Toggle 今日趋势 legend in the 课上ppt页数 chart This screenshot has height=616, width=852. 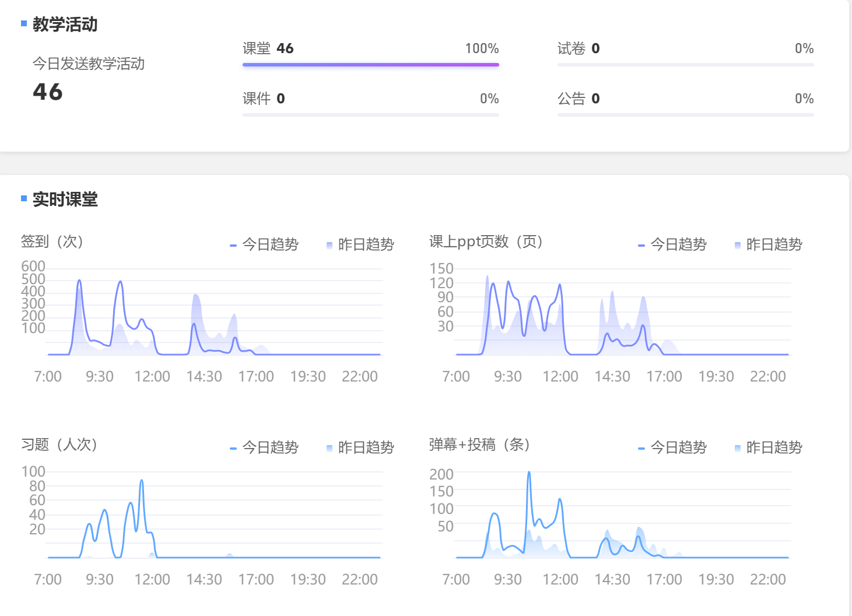tap(672, 244)
